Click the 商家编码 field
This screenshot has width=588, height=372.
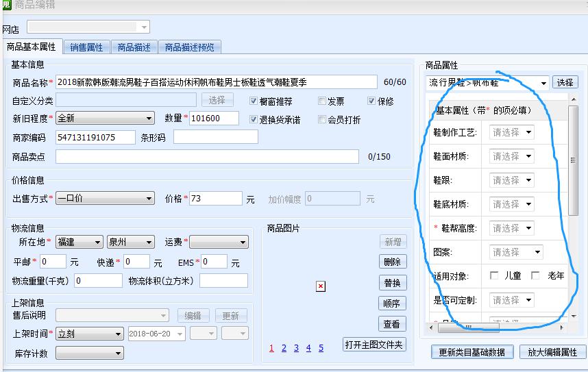[96, 137]
